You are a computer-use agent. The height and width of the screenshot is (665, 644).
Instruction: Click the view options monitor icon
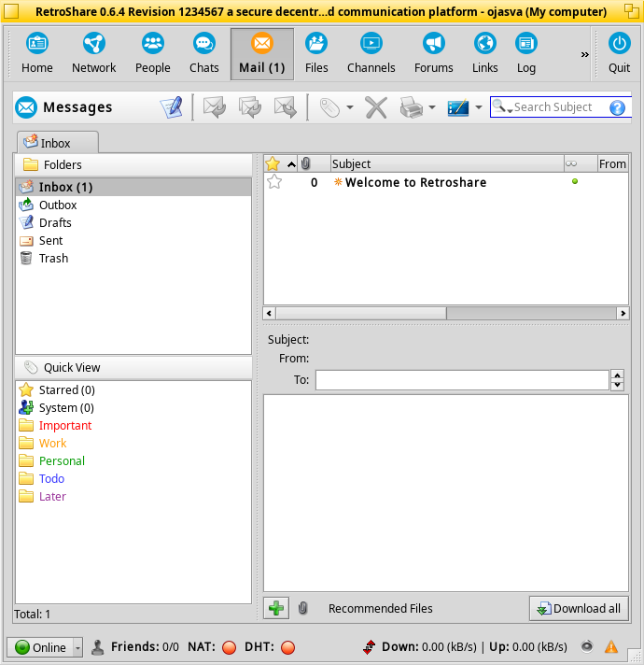tap(458, 107)
